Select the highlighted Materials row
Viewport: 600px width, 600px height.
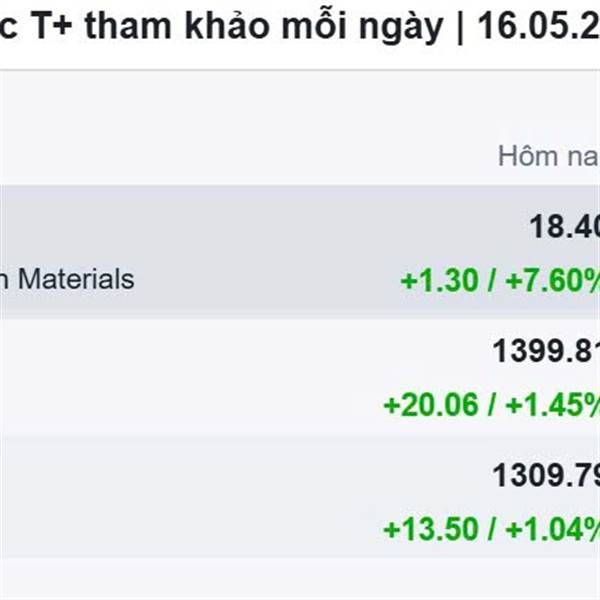pyautogui.click(x=300, y=252)
